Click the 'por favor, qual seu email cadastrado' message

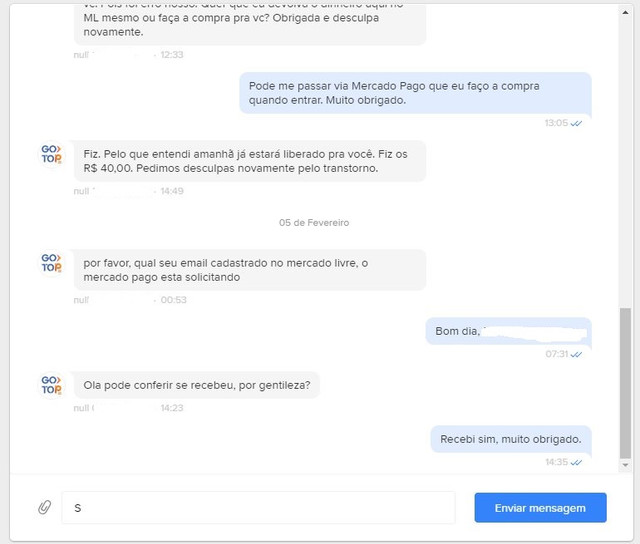click(x=250, y=270)
